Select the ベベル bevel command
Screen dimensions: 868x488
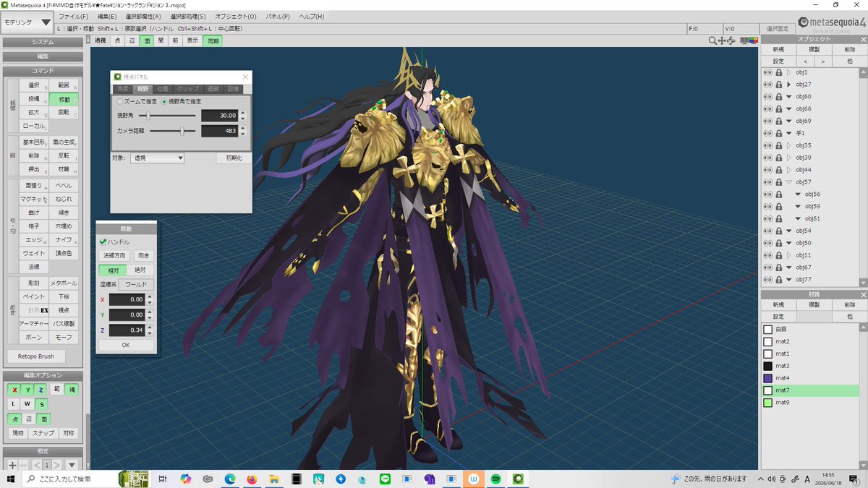click(64, 186)
